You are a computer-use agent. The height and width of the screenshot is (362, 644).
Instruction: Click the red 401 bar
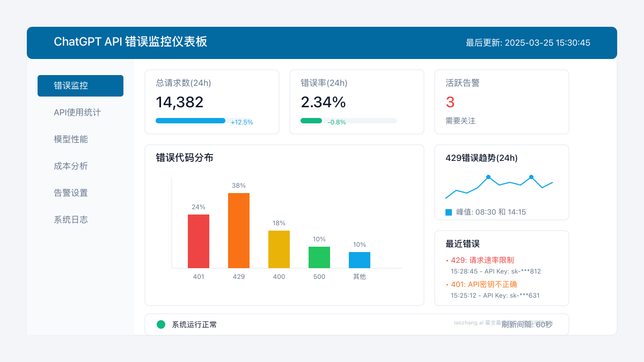tap(199, 241)
